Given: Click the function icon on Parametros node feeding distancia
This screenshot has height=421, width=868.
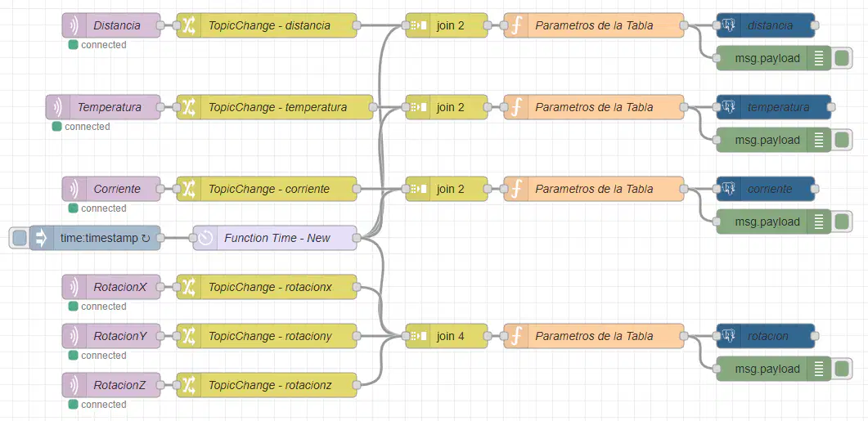Looking at the screenshot, I should pyautogui.click(x=516, y=25).
